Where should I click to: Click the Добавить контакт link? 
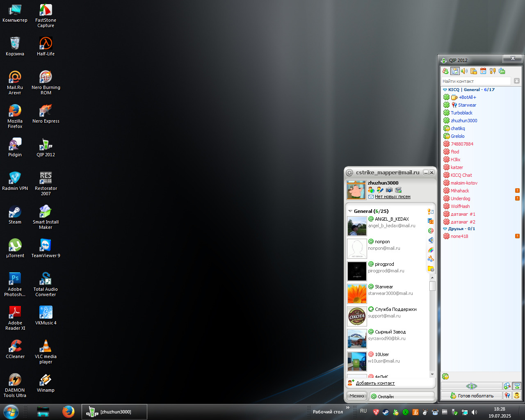click(x=375, y=383)
